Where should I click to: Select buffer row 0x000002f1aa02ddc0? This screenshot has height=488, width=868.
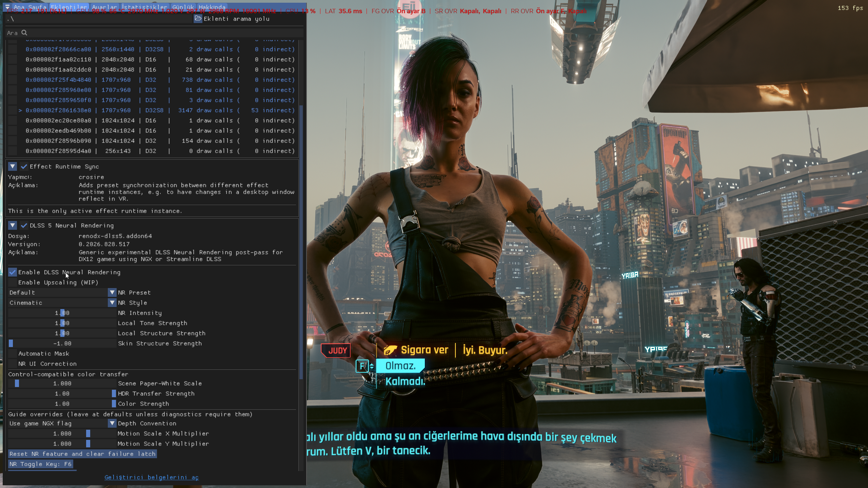(160, 69)
